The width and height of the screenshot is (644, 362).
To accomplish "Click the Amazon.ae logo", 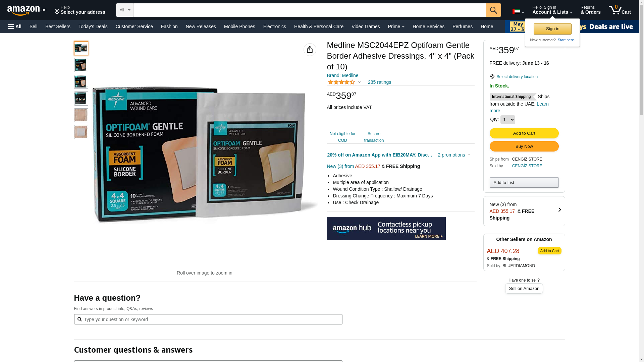I will (x=27, y=10).
